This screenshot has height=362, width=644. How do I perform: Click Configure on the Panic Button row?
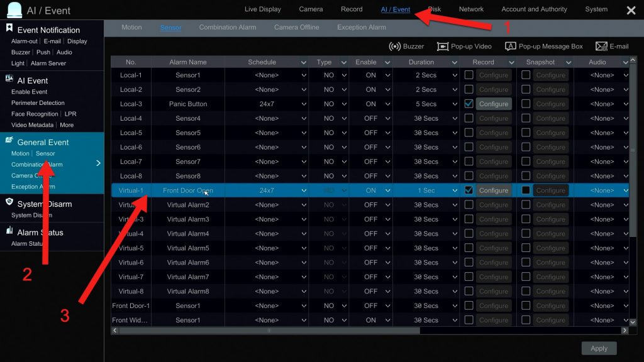(x=493, y=104)
